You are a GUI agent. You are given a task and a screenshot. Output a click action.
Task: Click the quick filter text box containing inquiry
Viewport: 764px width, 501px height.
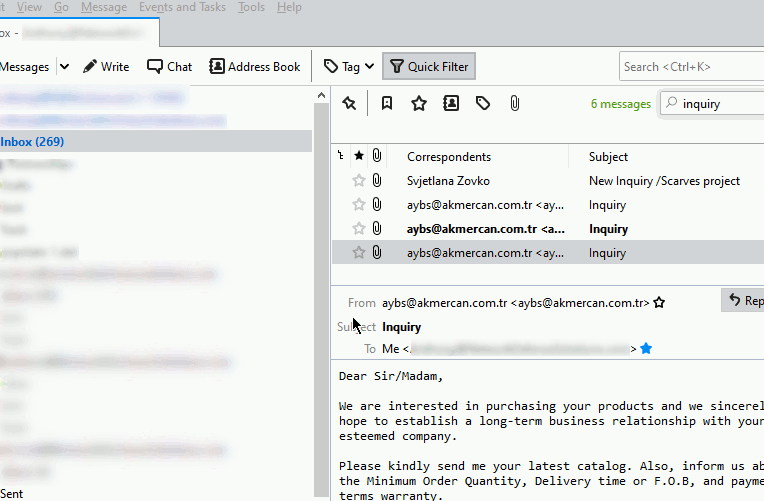712,103
